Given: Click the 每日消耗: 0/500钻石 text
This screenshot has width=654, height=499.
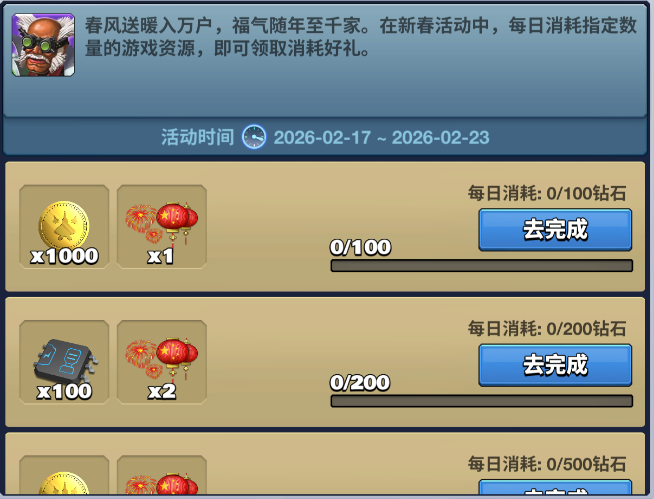Looking at the screenshot, I should pos(547,464).
